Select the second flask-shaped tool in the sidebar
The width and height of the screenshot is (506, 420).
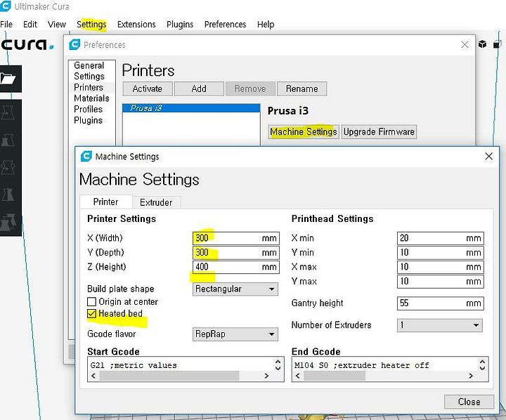pos(8,140)
